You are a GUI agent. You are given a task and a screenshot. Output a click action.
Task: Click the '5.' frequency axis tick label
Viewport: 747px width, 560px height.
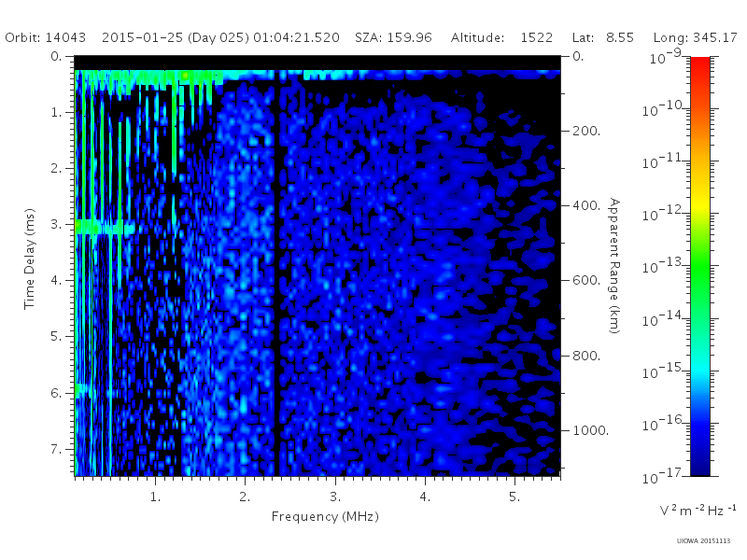514,497
